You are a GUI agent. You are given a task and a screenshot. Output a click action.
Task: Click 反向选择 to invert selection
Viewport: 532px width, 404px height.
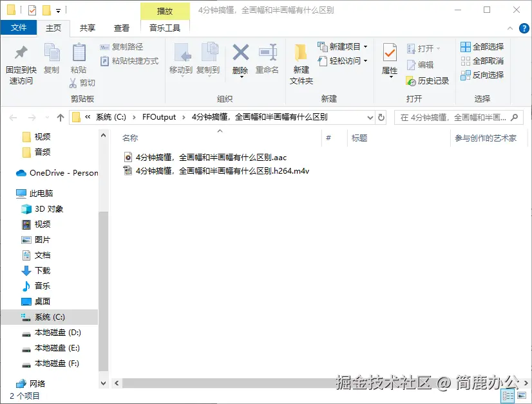[x=482, y=75]
